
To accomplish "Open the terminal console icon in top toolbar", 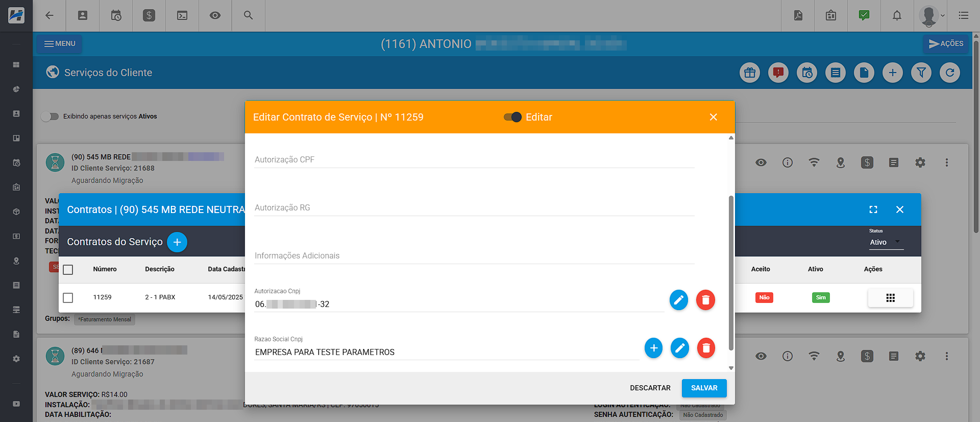I will 182,15.
